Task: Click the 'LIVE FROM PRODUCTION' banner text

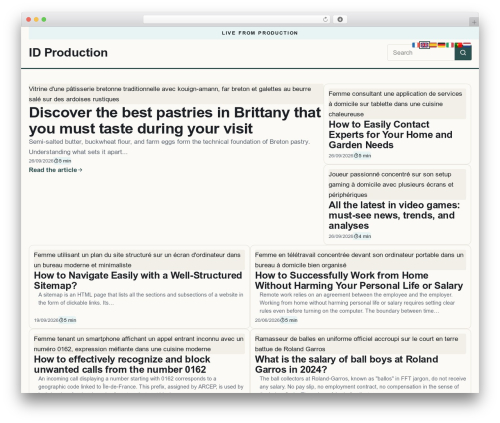Action: click(260, 33)
